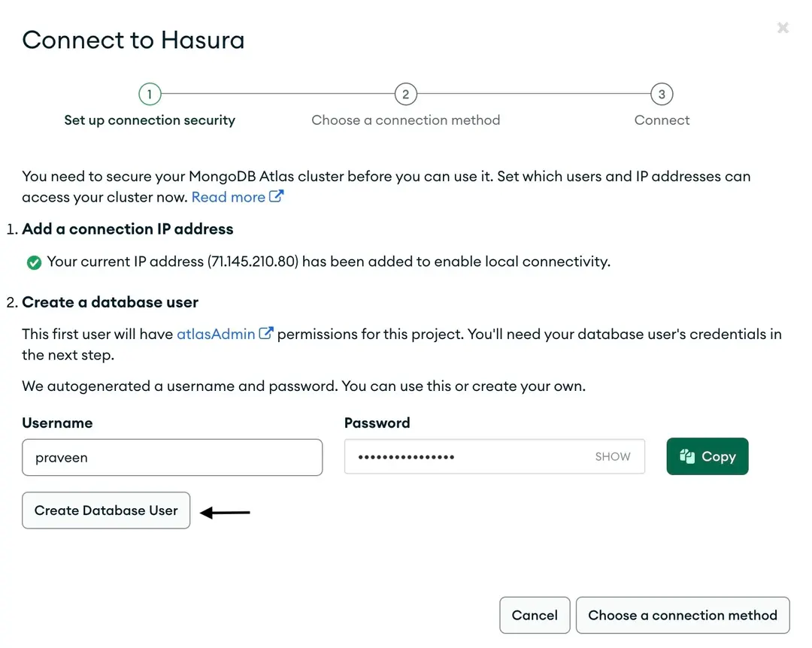Close the Connect to Hasura dialog
Image resolution: width=812 pixels, height=648 pixels.
pos(783,28)
